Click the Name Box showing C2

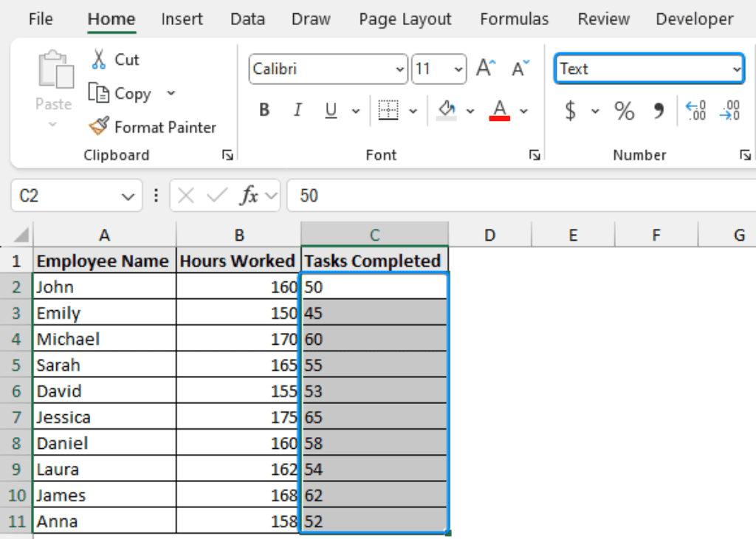click(66, 196)
